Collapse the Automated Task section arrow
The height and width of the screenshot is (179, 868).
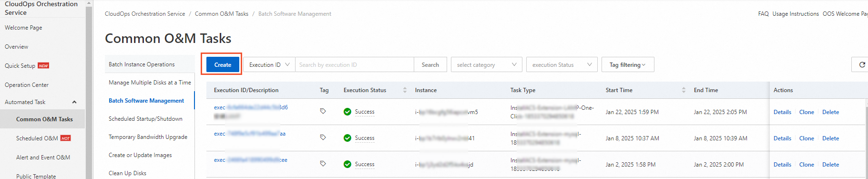(x=74, y=102)
